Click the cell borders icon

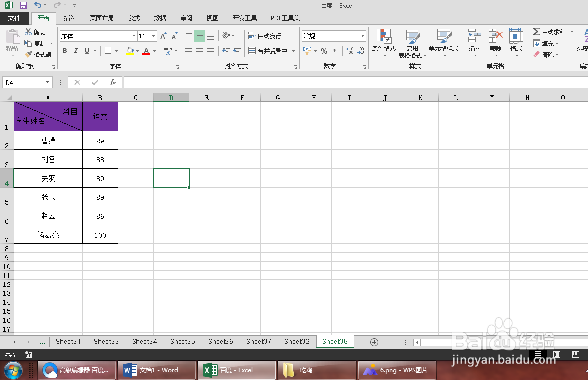pyautogui.click(x=108, y=51)
